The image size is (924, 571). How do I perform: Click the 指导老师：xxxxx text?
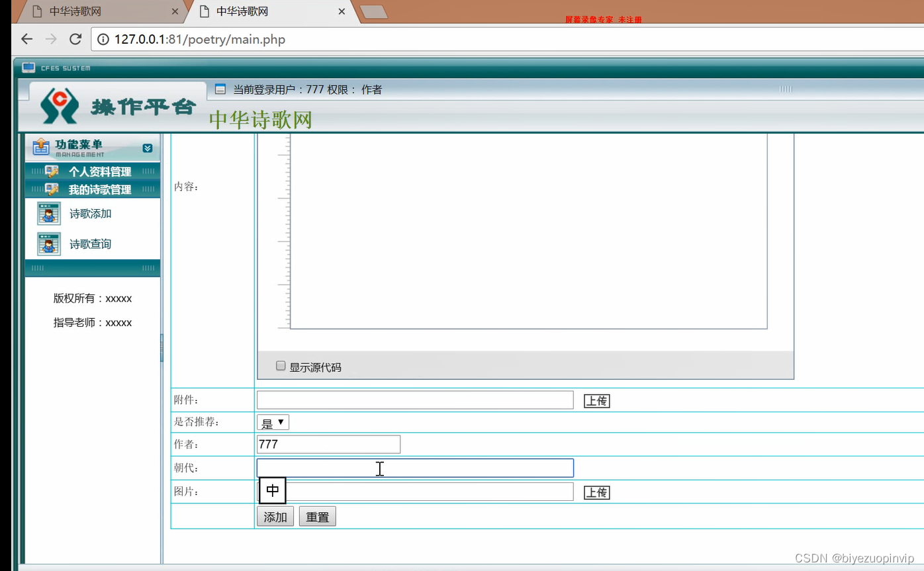click(x=93, y=323)
